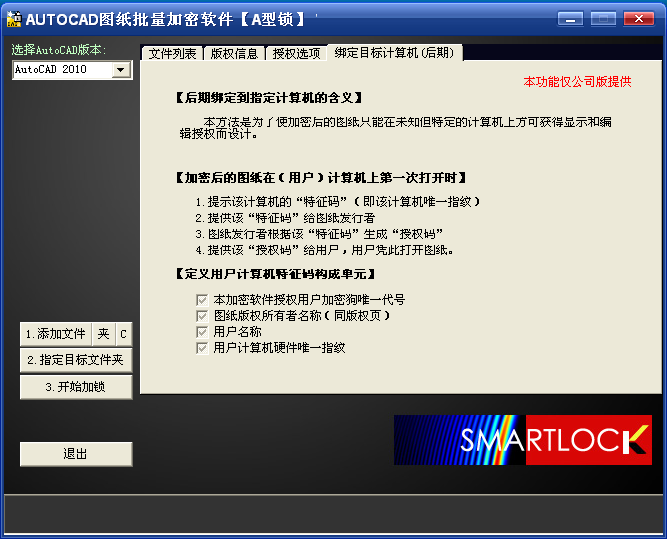Click the red 本功能仅公司版提供 notice
Screen dimensions: 667x539
pos(577,82)
